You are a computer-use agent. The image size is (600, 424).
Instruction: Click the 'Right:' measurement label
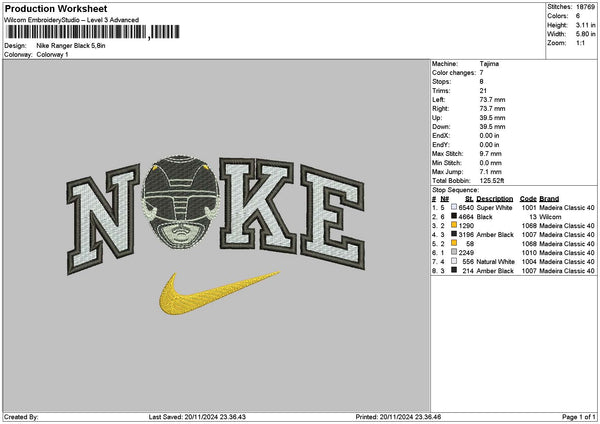pos(440,109)
